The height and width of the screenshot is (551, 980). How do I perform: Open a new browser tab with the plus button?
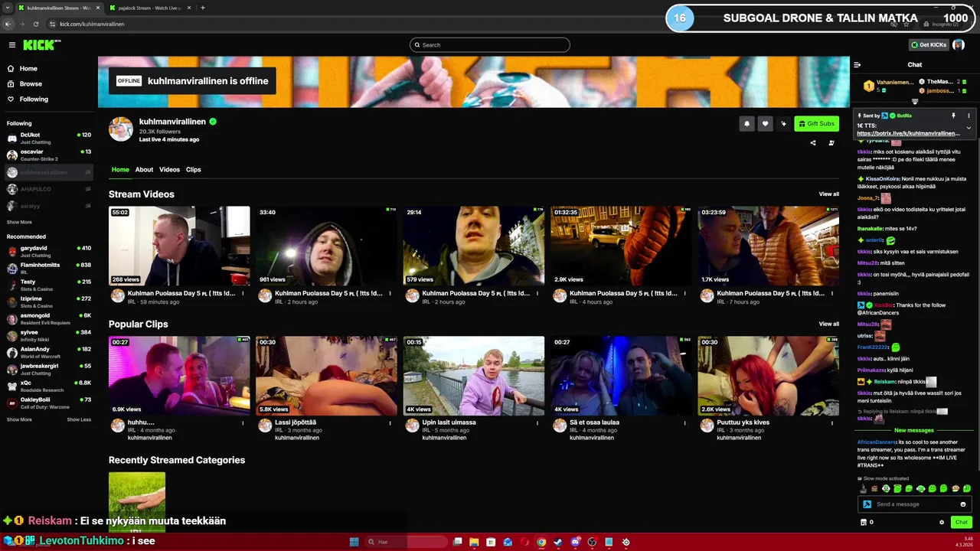click(202, 8)
